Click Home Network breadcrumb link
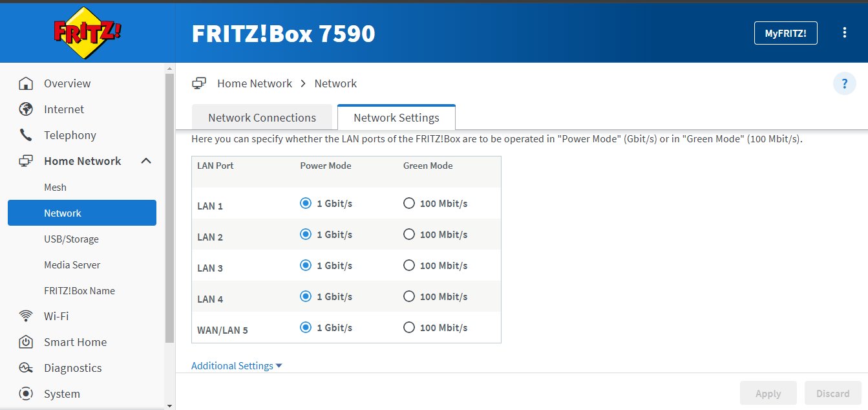 tap(255, 83)
